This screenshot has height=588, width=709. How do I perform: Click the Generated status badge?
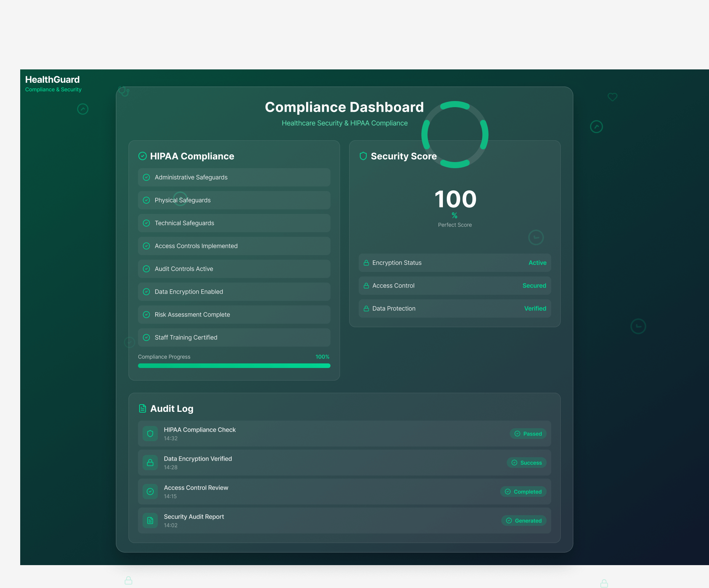(524, 521)
